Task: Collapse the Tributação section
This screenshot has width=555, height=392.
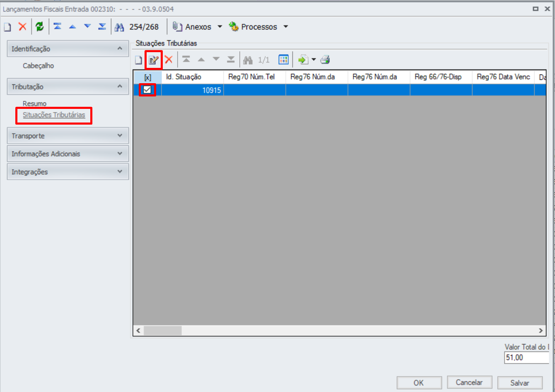Action: (x=120, y=86)
